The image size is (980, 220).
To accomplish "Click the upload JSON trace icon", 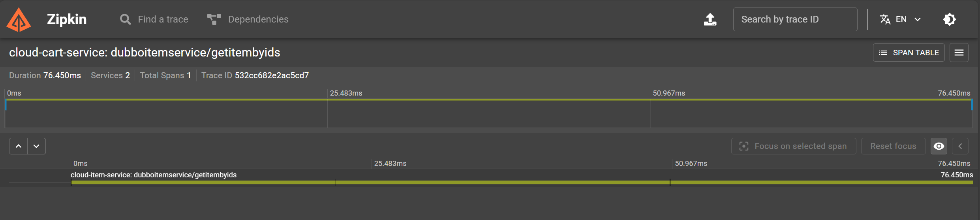I will coord(710,19).
